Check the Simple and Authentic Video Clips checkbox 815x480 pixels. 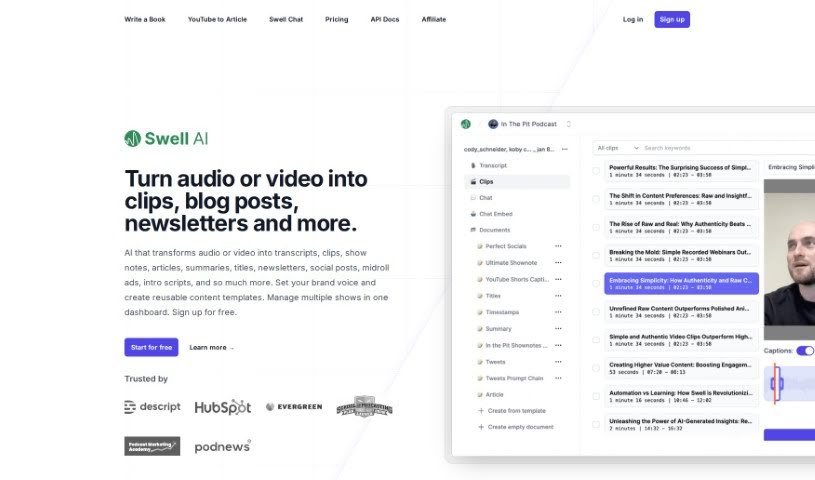point(596,340)
